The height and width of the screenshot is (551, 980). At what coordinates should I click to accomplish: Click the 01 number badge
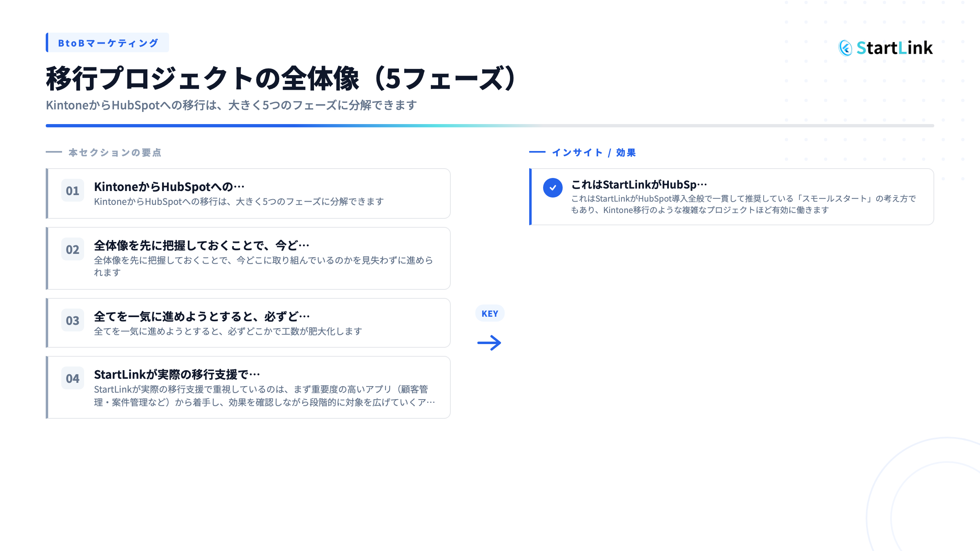pyautogui.click(x=73, y=191)
